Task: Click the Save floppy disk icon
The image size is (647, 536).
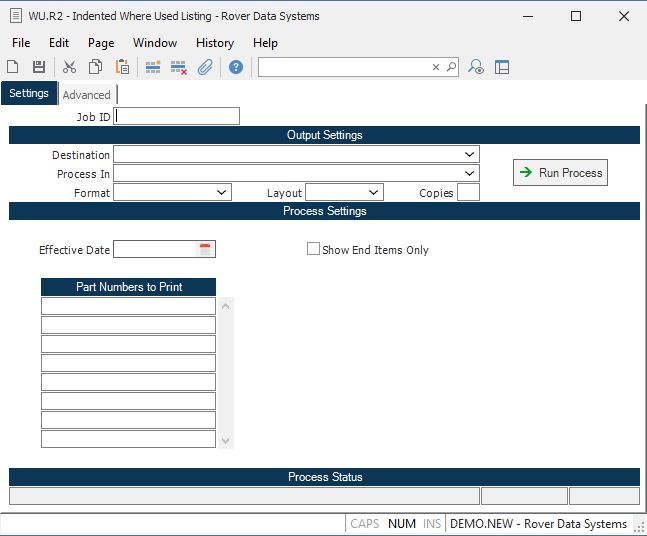Action: point(39,67)
